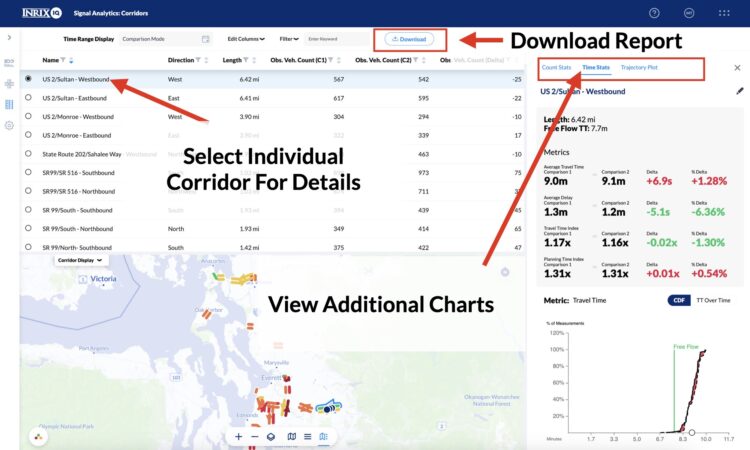Switch to list view icon
750x450 pixels.
(x=308, y=437)
